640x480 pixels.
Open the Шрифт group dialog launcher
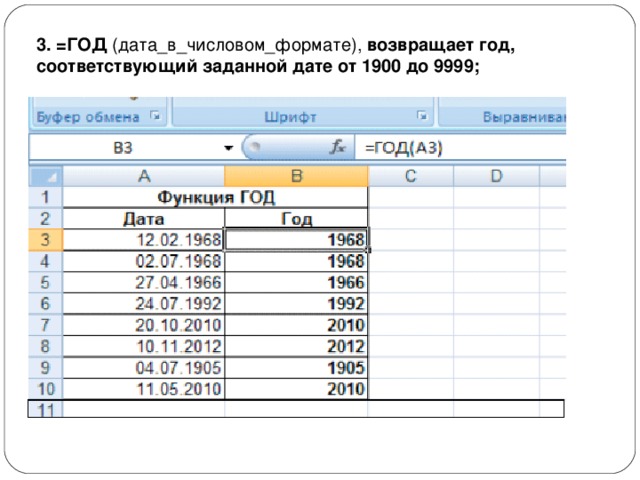[x=422, y=116]
